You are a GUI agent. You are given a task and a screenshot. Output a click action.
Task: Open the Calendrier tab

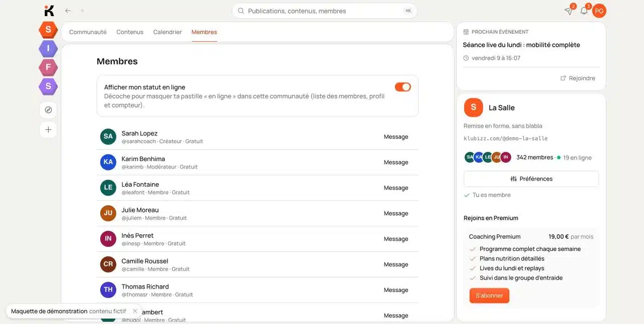(168, 32)
